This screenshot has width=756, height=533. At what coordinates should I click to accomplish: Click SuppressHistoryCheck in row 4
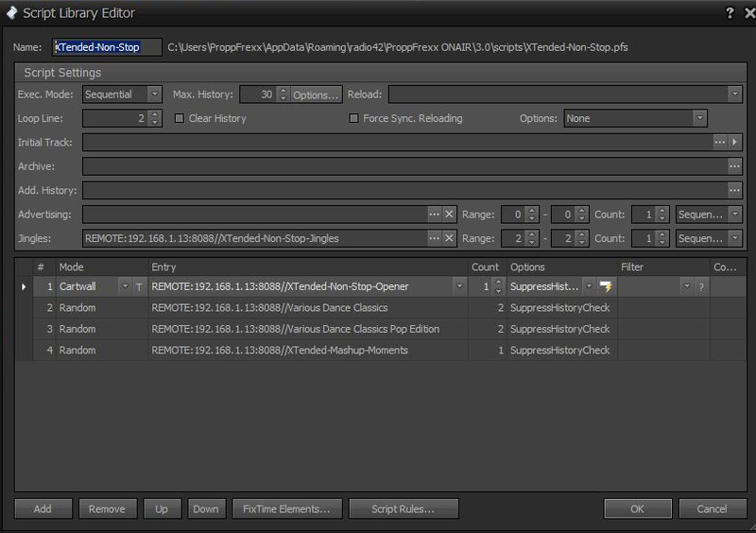(x=560, y=351)
